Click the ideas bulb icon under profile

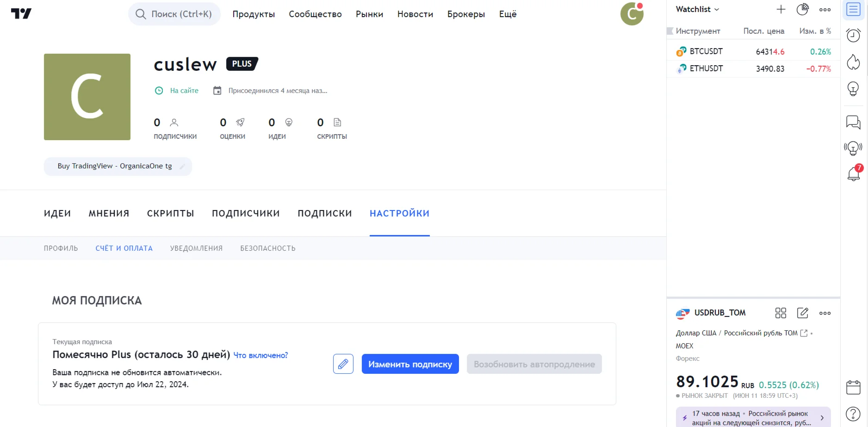[x=289, y=123]
